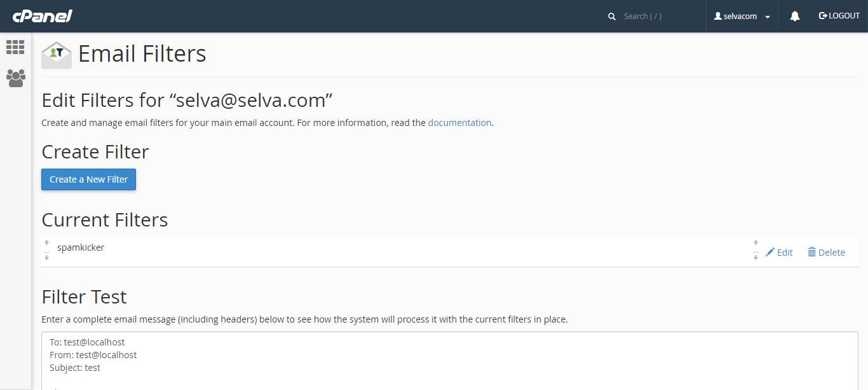Open the home grid icon in the sidebar
868x390 pixels.
15,47
